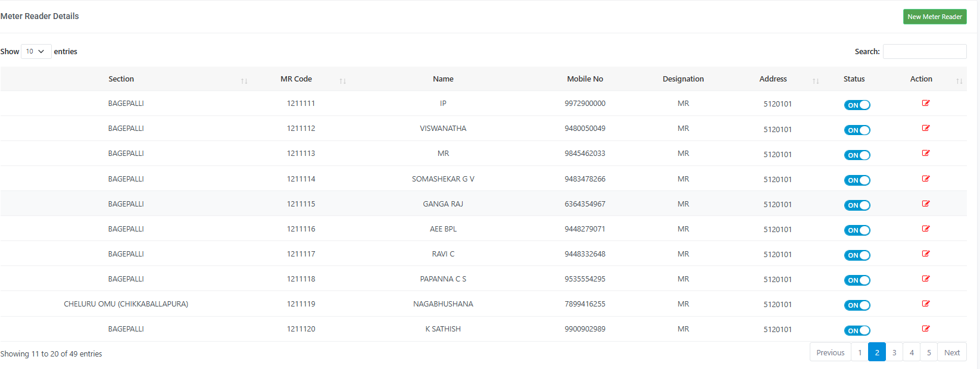Click edit icon for VISWANATHA row
Image resolution: width=980 pixels, height=369 pixels.
926,128
